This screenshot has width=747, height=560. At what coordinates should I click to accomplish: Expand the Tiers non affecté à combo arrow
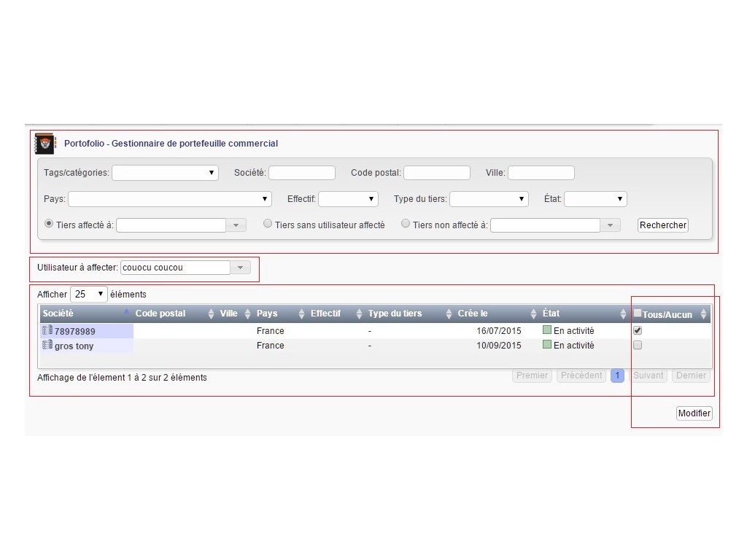pos(611,225)
